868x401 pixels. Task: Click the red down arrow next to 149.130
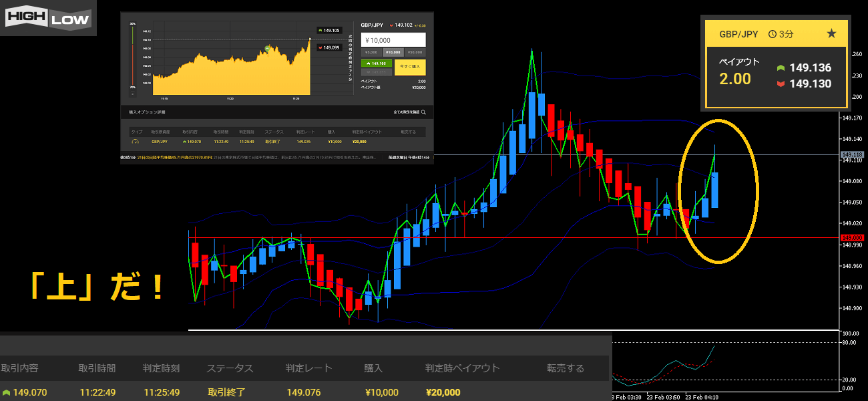pyautogui.click(x=781, y=84)
